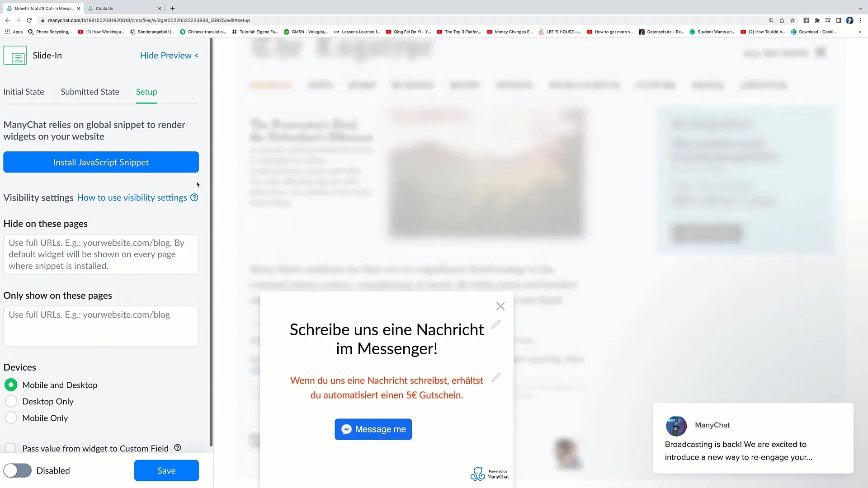Click the extension icon before Extensions puzzle

[806, 20]
